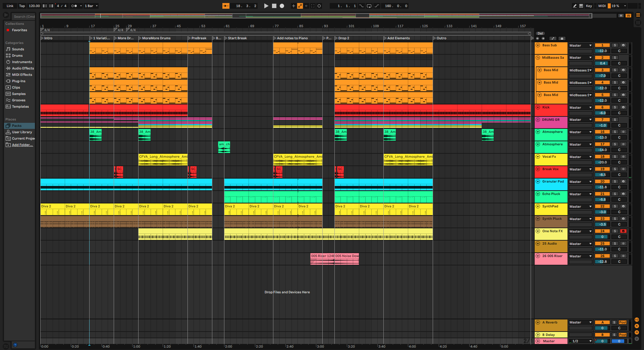Click the Capture MIDI icon
The height and width of the screenshot is (350, 644).
pos(313,6)
